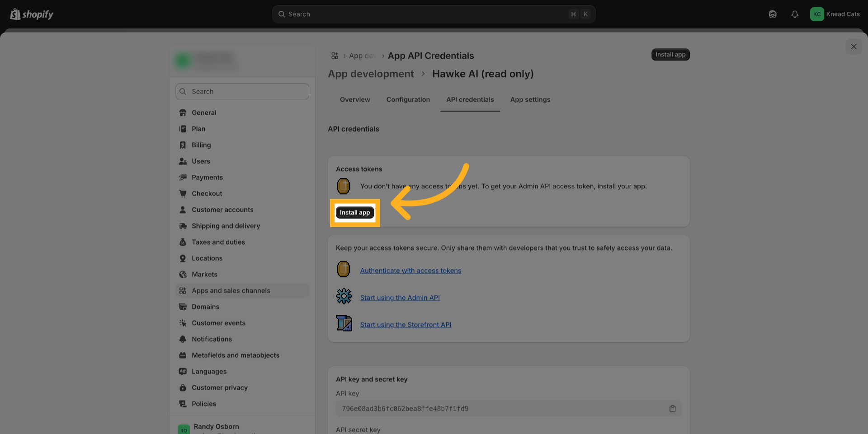The image size is (868, 434).
Task: Click the Shopify logo in header
Action: tap(32, 14)
